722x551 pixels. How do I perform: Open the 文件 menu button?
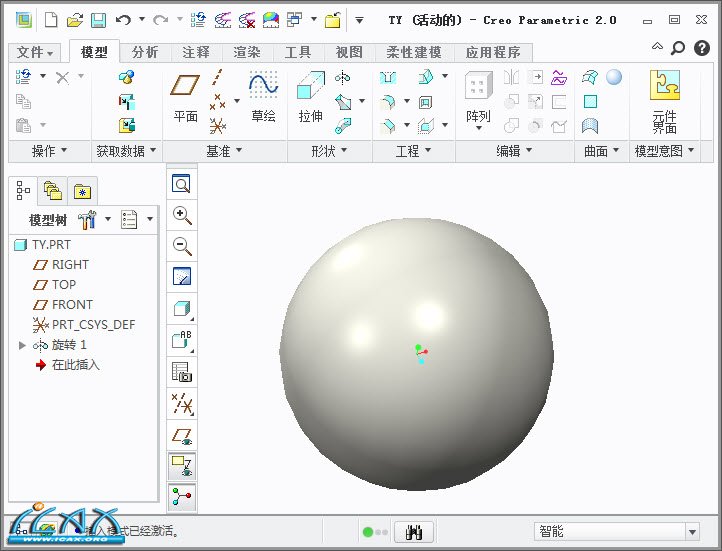[36, 52]
